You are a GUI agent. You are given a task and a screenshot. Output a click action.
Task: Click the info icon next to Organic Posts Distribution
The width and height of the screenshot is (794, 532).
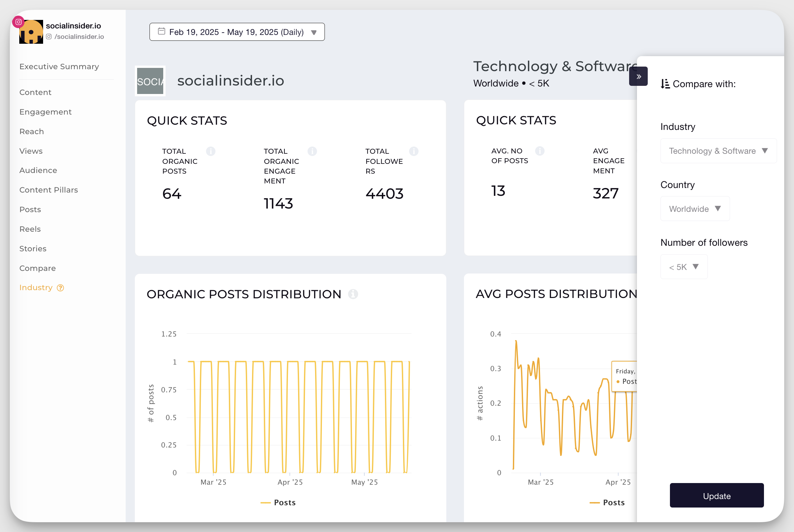(x=354, y=294)
